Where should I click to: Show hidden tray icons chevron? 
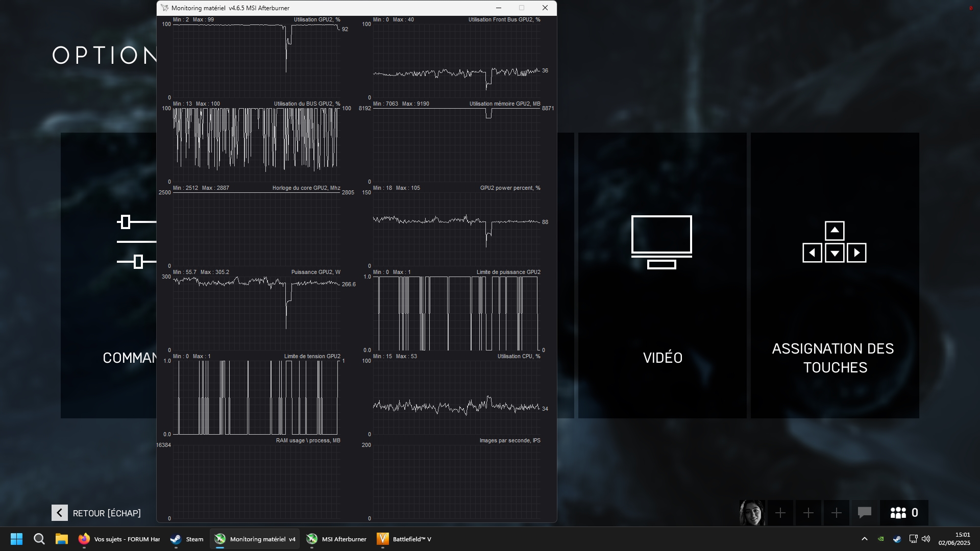tap(864, 539)
